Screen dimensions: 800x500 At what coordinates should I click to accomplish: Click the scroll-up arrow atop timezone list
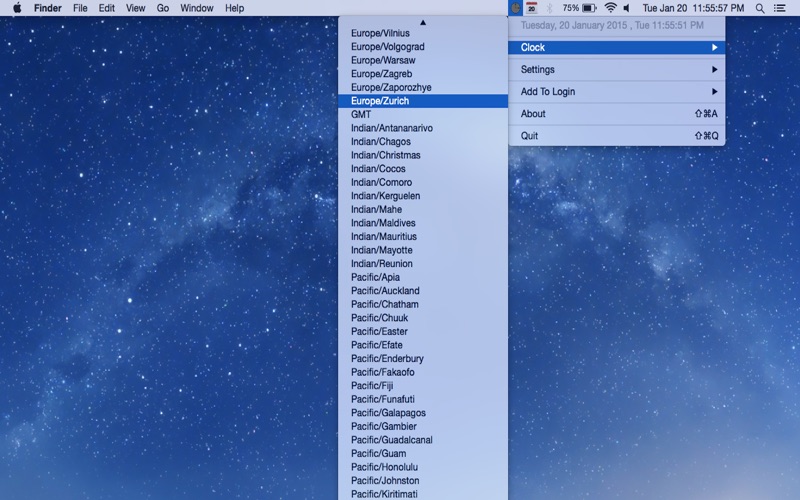pyautogui.click(x=423, y=22)
